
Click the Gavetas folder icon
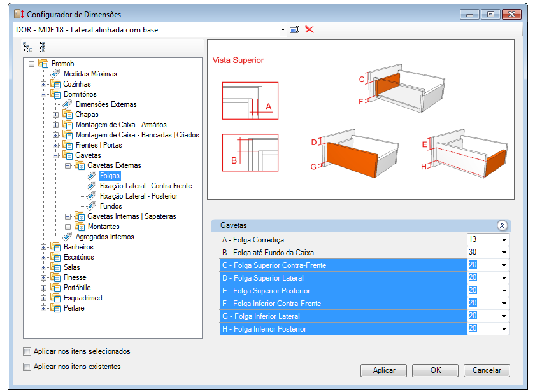click(68, 155)
